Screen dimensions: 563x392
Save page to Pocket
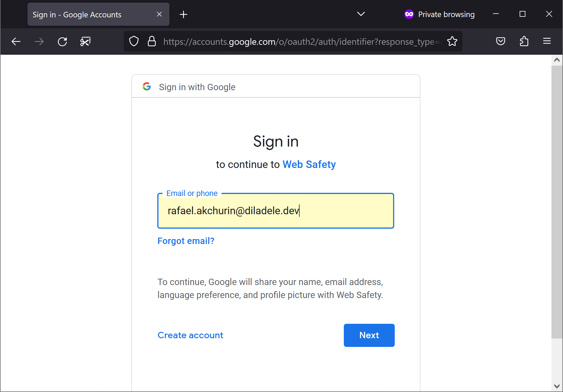click(501, 41)
